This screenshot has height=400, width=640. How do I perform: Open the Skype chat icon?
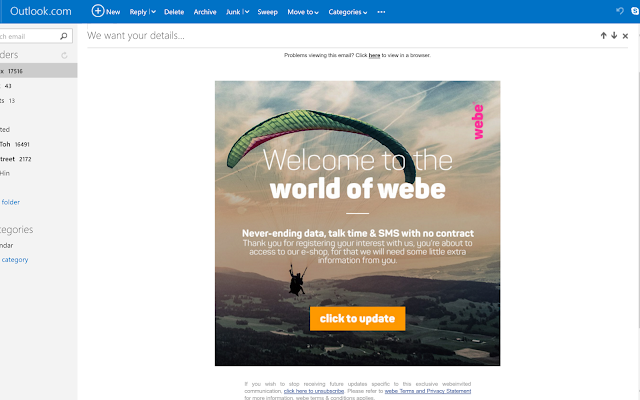point(636,11)
